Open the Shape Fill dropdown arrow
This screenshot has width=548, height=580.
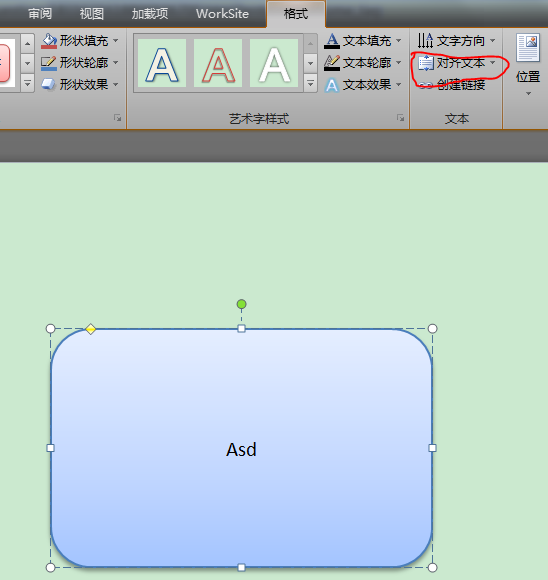click(116, 40)
